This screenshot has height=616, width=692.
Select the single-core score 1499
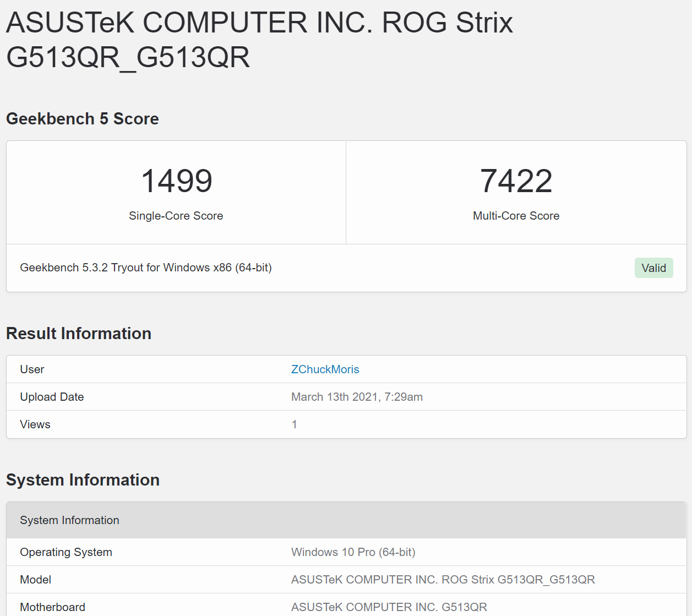tap(176, 181)
